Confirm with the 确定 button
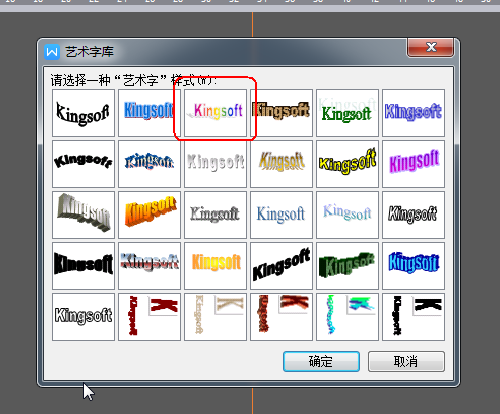Screen dimensions: 500x414 [x=321, y=361]
